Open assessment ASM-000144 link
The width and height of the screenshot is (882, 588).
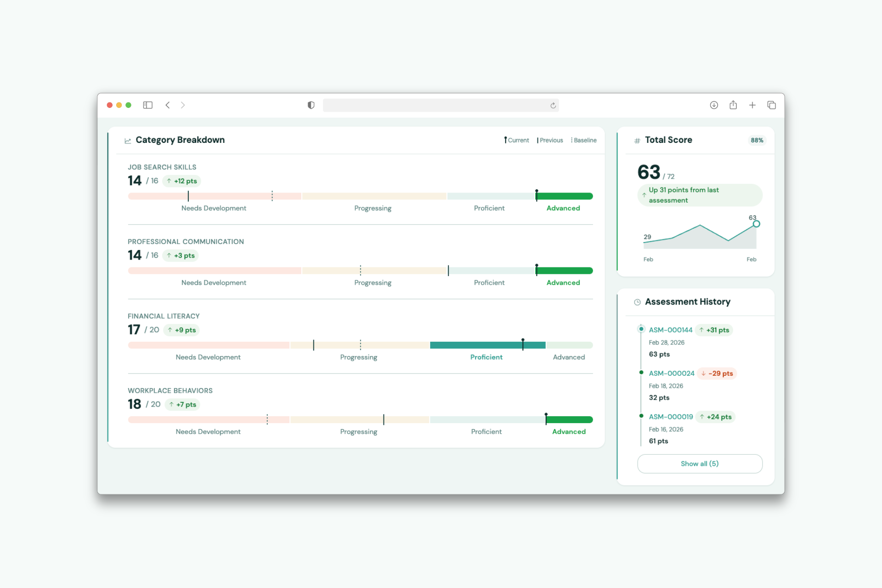670,330
